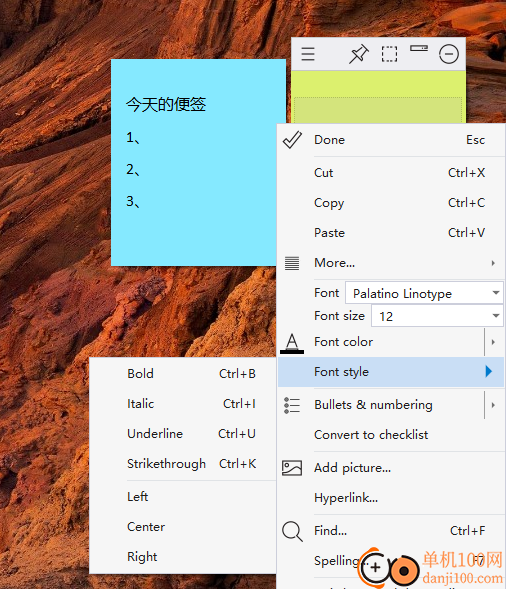Image resolution: width=506 pixels, height=589 pixels.
Task: Open the Font dropdown showing Palatino Linotype
Action: coord(424,293)
